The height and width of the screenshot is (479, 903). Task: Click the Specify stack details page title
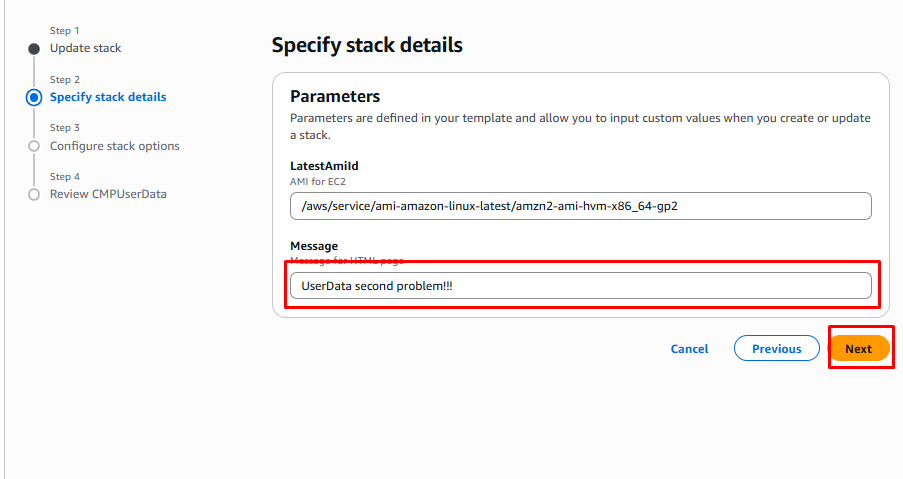click(x=367, y=45)
